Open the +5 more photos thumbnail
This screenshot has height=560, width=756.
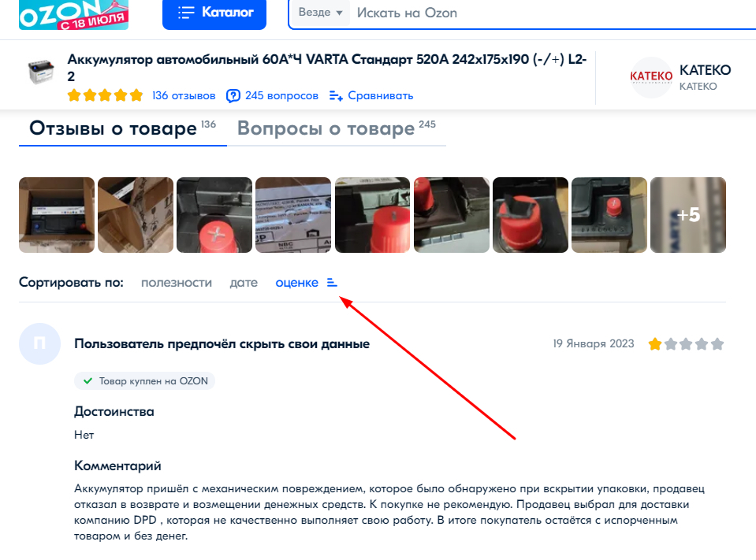[x=688, y=215]
